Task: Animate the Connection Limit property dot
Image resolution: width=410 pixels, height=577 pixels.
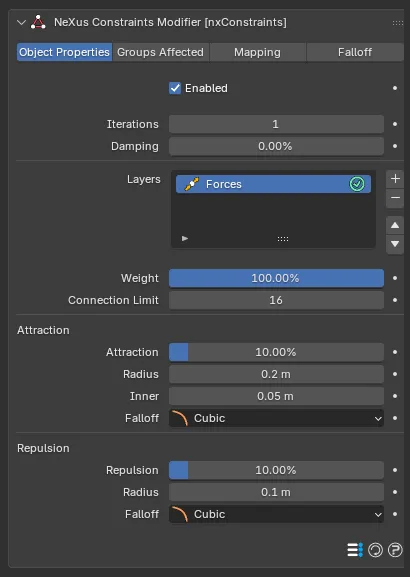Action: tap(395, 300)
